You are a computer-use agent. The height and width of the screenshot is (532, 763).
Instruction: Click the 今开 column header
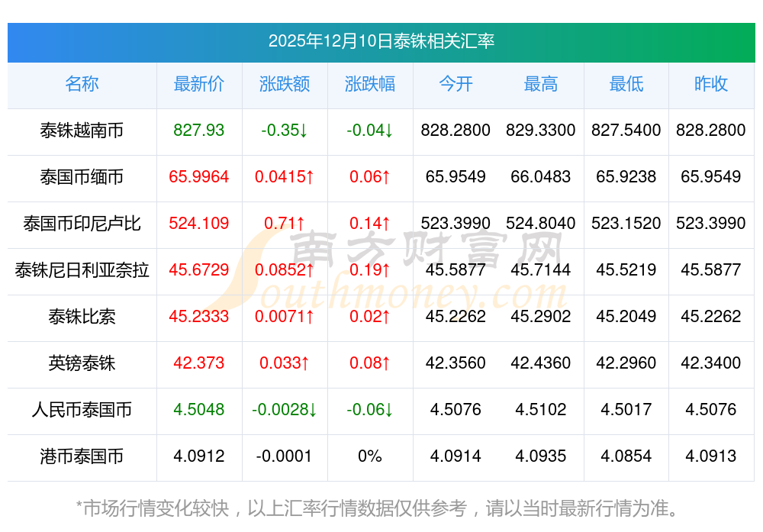(x=456, y=84)
